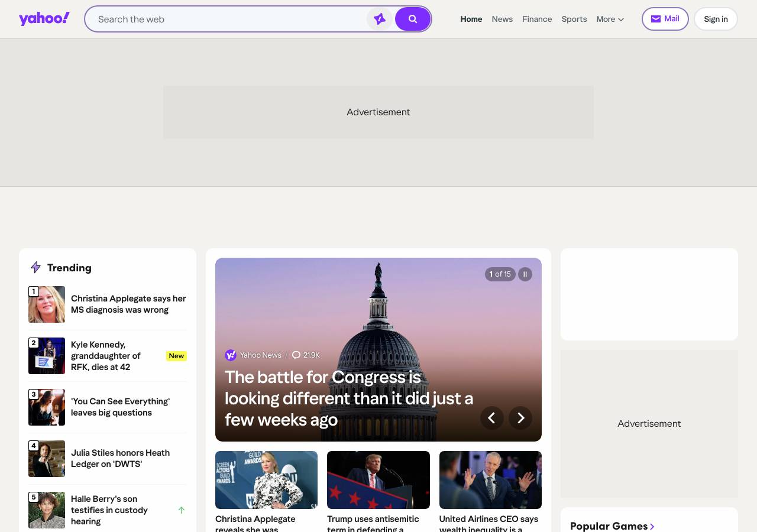Click the Yahoo logo
Screen dimensions: 757x532
tap(44, 19)
